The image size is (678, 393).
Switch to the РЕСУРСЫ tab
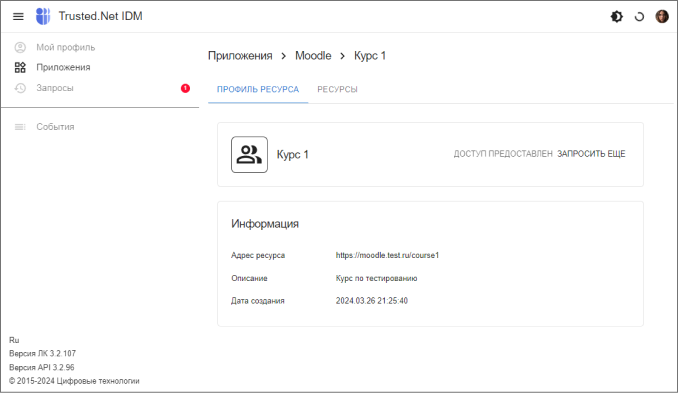pos(337,89)
